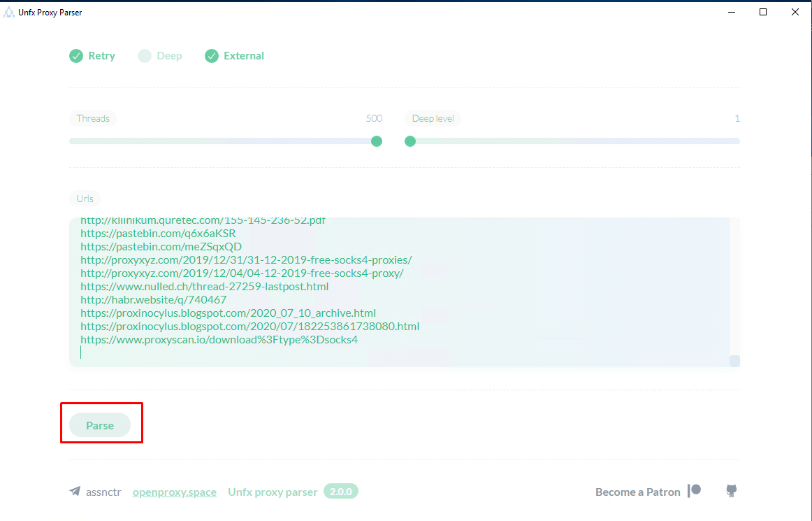Click the Deep level slider handle

tap(410, 141)
